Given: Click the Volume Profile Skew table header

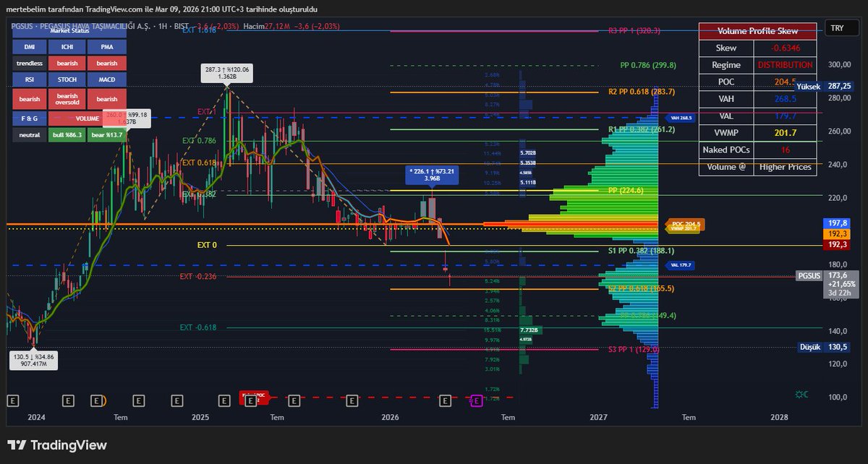Looking at the screenshot, I should pos(759,31).
